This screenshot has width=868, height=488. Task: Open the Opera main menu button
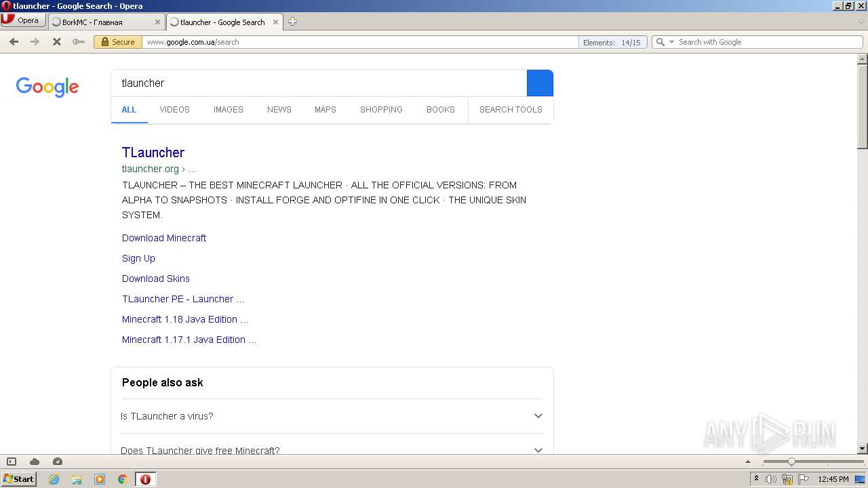(23, 20)
